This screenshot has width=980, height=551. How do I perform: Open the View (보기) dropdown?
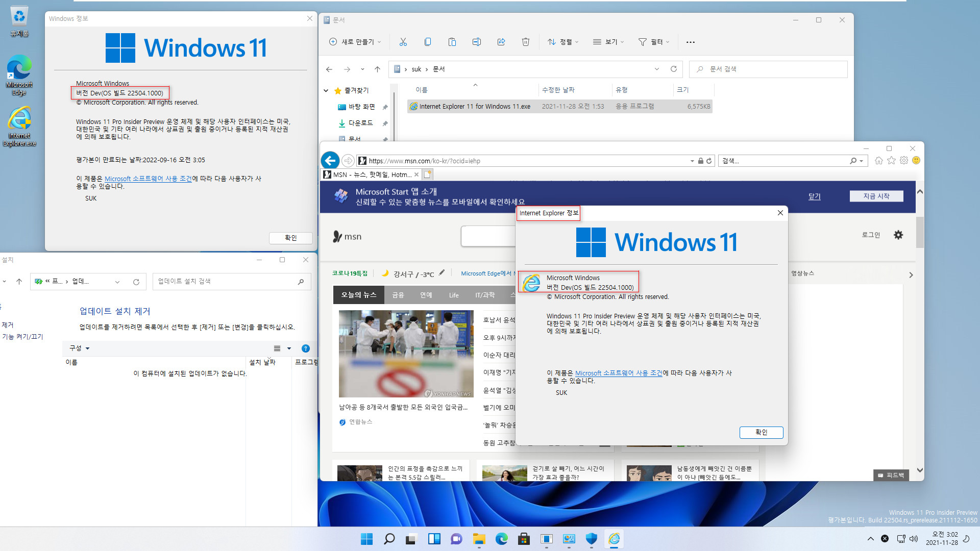pyautogui.click(x=608, y=42)
